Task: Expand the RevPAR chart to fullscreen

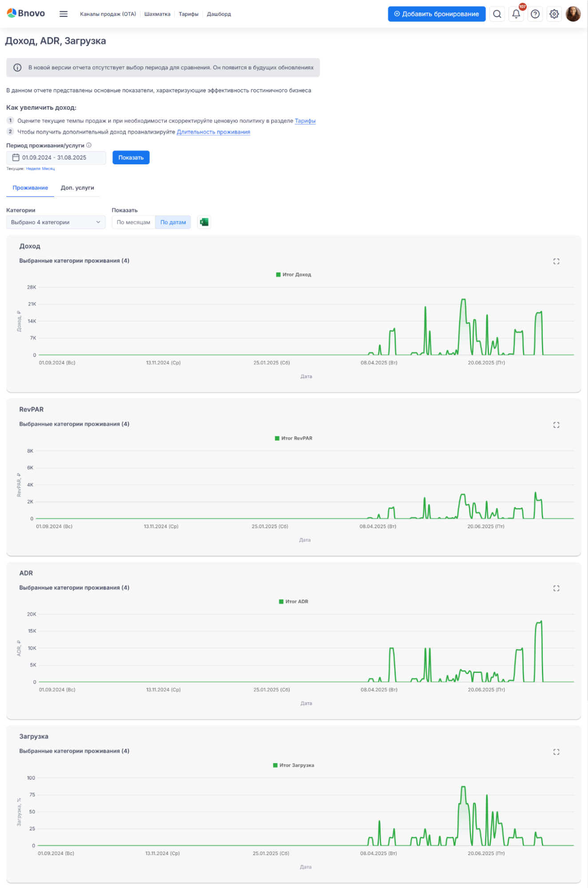Action: 556,425
